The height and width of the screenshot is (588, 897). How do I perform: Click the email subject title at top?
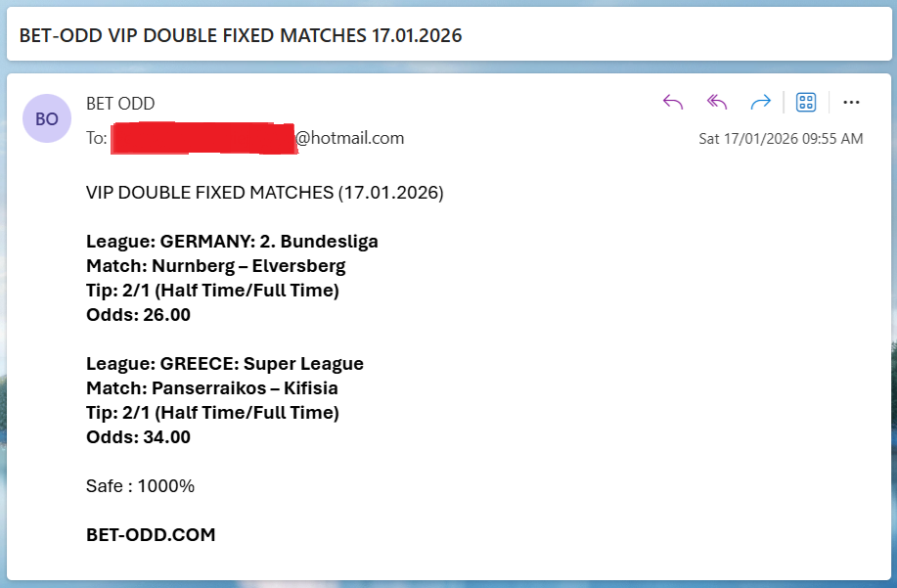[241, 36]
